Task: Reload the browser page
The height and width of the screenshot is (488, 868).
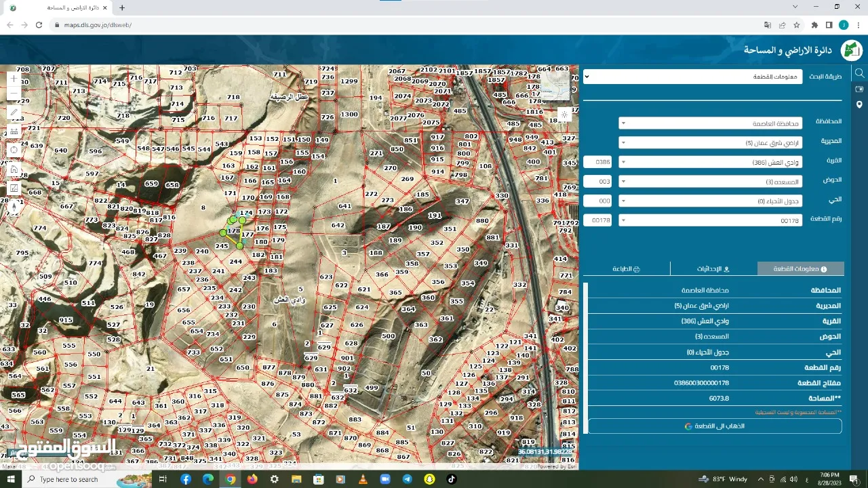Action: (x=39, y=25)
